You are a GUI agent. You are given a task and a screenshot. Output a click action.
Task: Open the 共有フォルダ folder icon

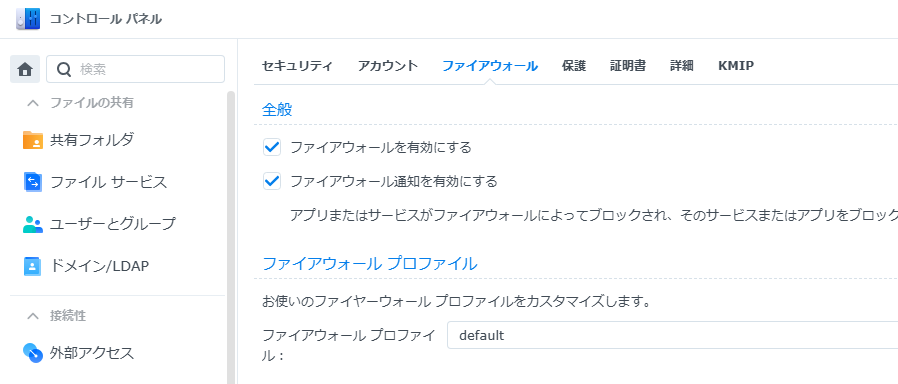coord(33,140)
